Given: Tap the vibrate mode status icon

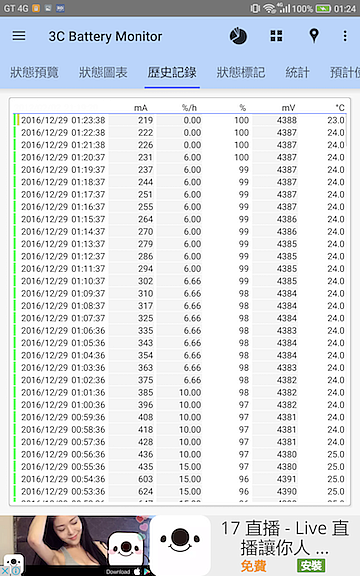Looking at the screenshot, I should coord(255,8).
